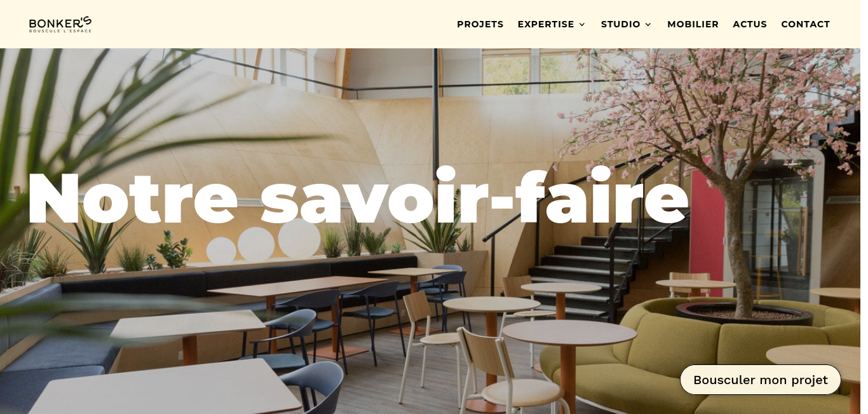The width and height of the screenshot is (868, 414).
Task: Open the EXPERTISE menu item
Action: coord(546,24)
